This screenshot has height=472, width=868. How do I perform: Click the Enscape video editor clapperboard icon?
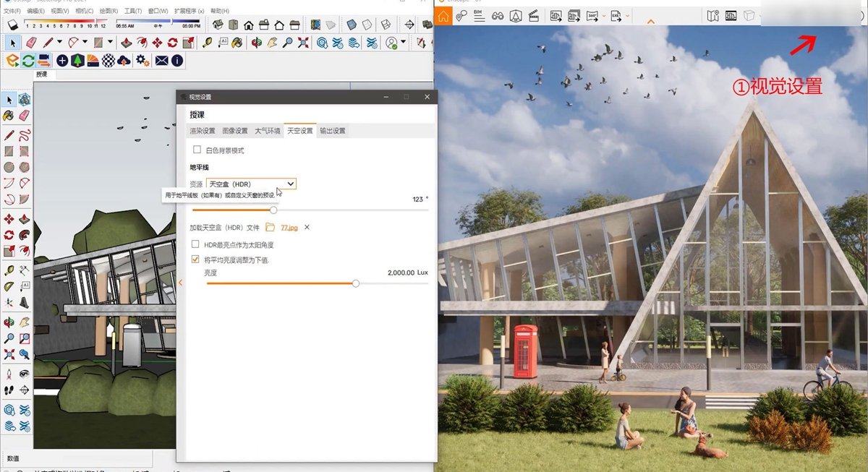coord(534,15)
